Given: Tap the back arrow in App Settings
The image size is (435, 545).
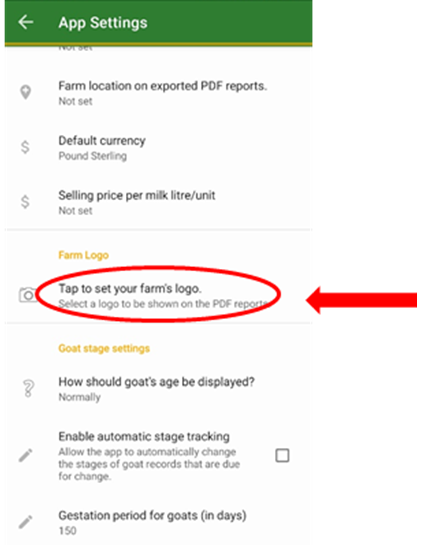Looking at the screenshot, I should pos(26,23).
